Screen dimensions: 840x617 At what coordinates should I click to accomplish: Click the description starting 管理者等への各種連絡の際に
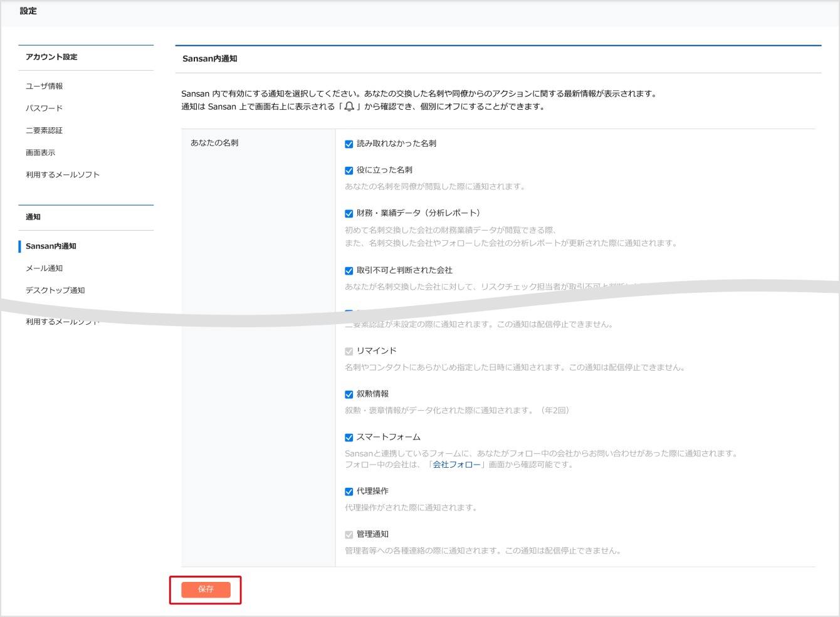[483, 551]
